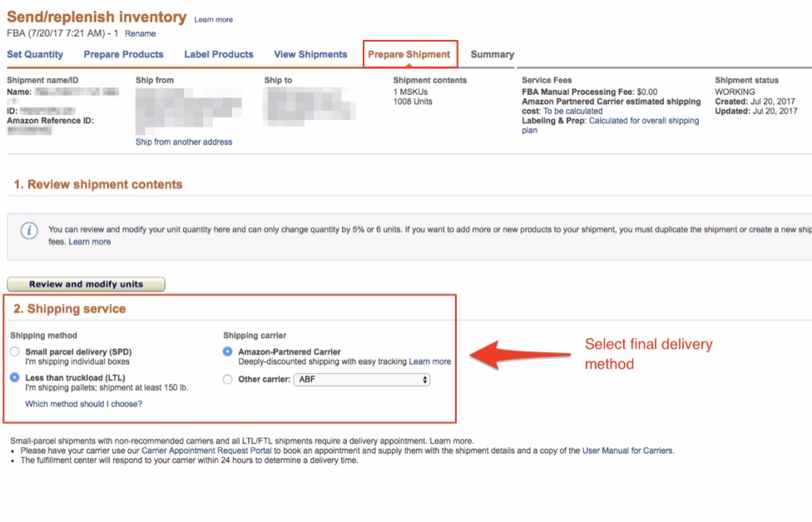Screen dimensions: 812x522
Task: Open the ABF carrier dropdown
Action: pos(361,380)
